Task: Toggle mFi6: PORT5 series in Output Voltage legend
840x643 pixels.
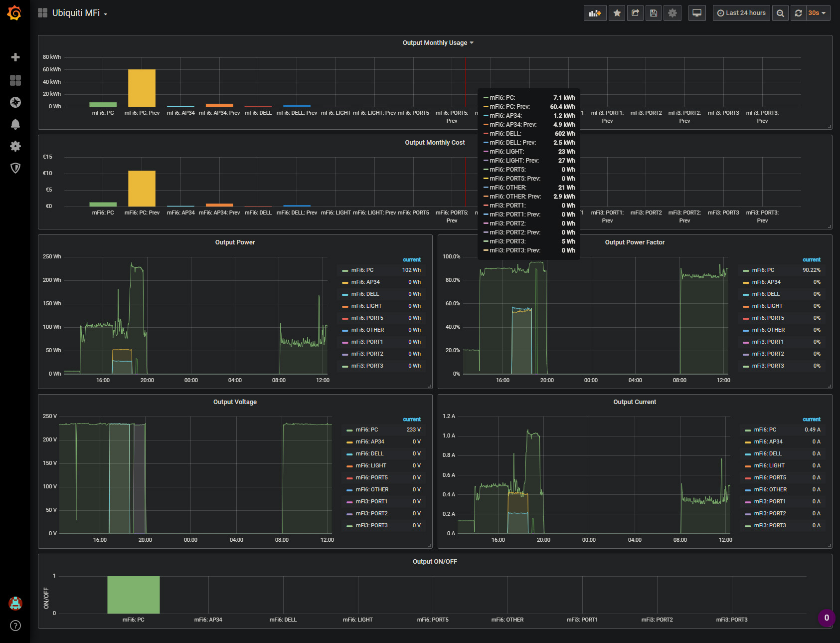Action: 371,478
